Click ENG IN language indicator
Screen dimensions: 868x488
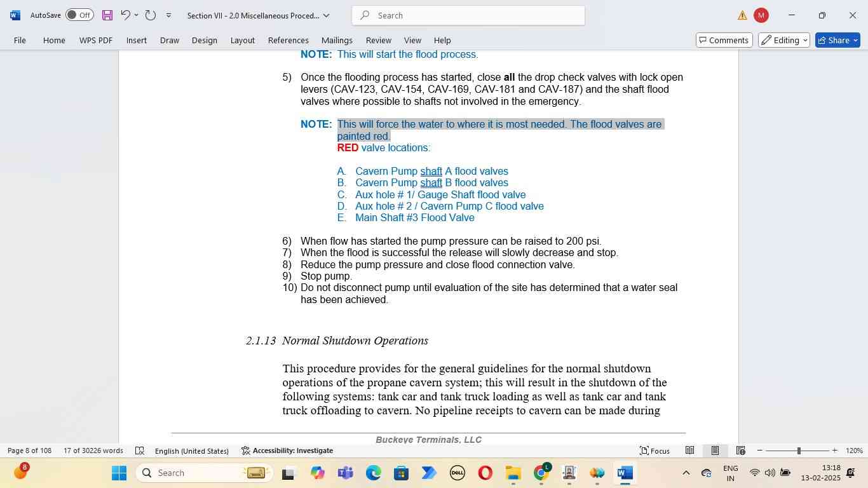point(731,473)
